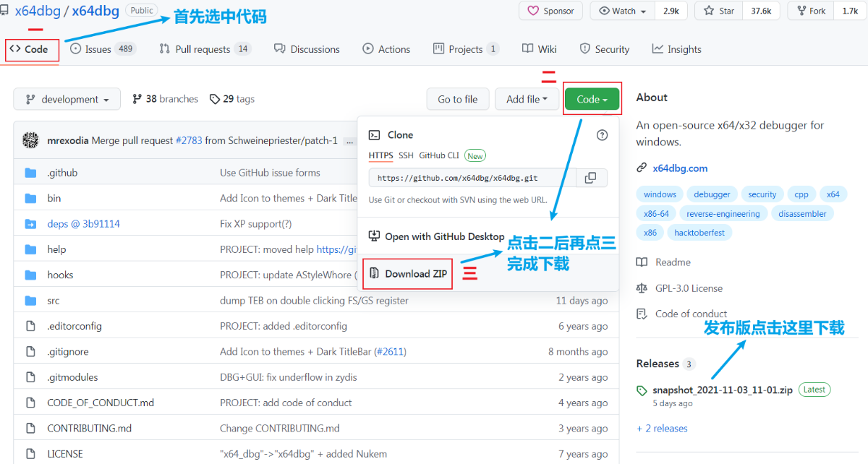
Task: Click the Code of conduct link
Action: coord(691,314)
